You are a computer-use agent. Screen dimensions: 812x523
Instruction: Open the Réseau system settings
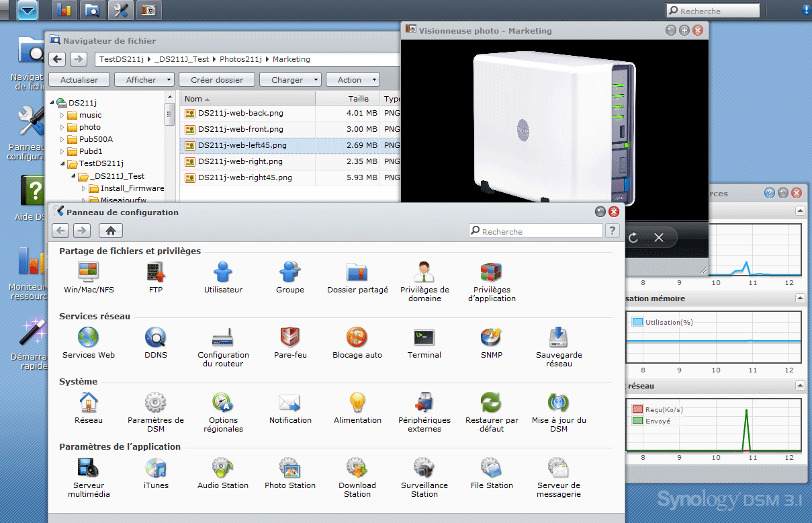[88, 408]
